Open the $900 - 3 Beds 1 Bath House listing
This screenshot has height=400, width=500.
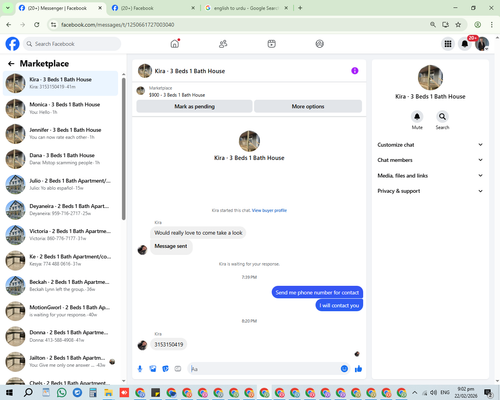click(177, 95)
